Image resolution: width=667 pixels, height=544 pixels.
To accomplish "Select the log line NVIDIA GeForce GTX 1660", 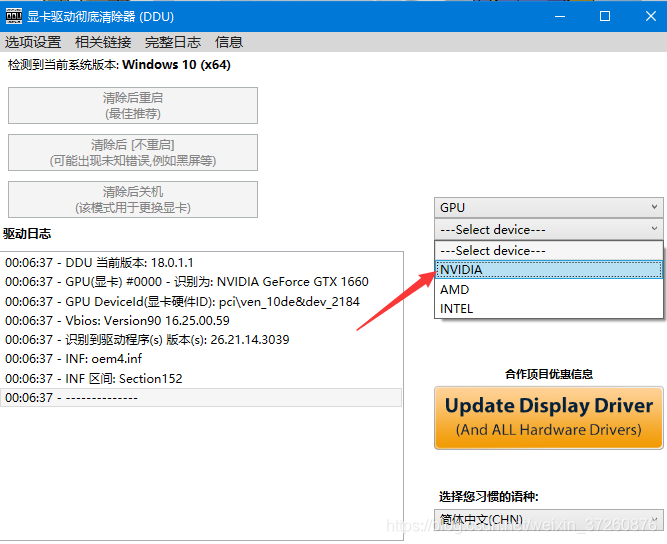I will 201,282.
